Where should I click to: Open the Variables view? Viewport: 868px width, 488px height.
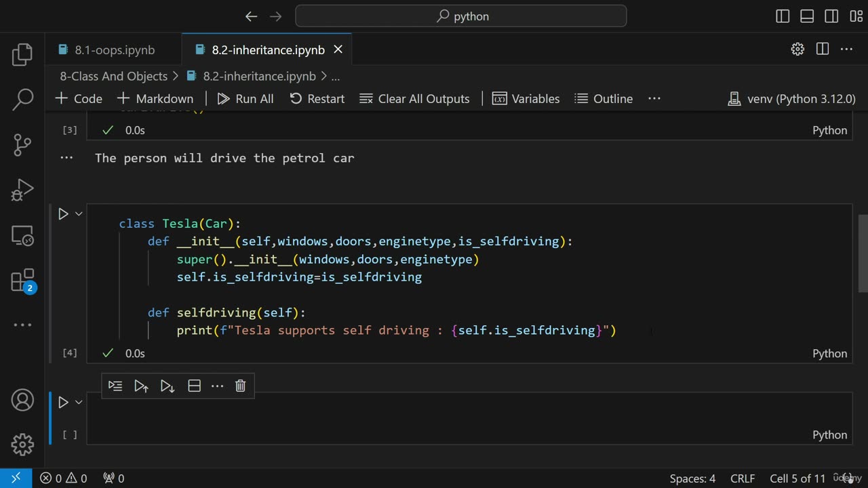526,99
